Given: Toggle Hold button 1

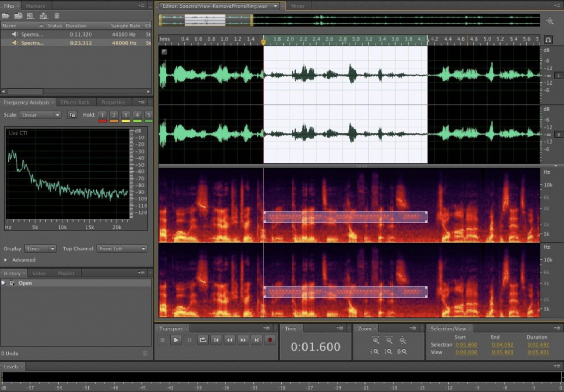Looking at the screenshot, I should pyautogui.click(x=103, y=115).
